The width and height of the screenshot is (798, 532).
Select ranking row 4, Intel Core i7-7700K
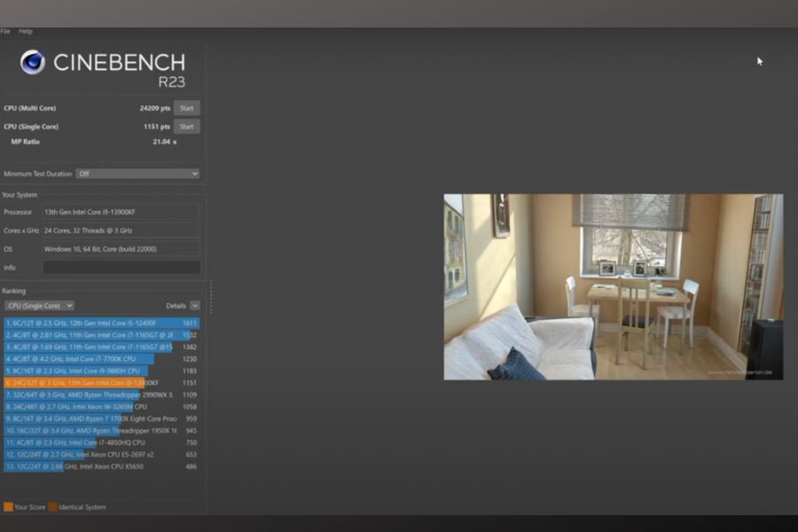pyautogui.click(x=101, y=359)
